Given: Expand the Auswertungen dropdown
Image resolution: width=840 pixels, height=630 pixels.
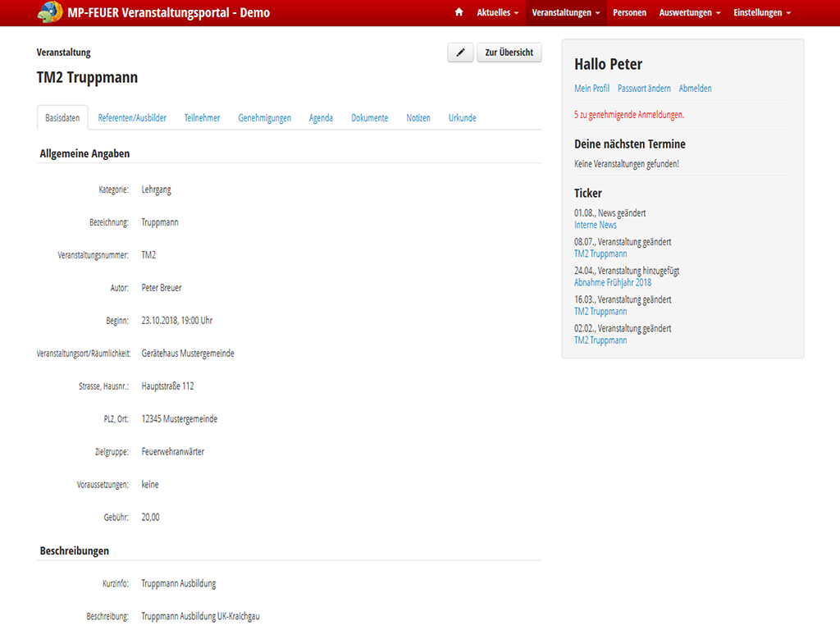Looking at the screenshot, I should (x=690, y=13).
